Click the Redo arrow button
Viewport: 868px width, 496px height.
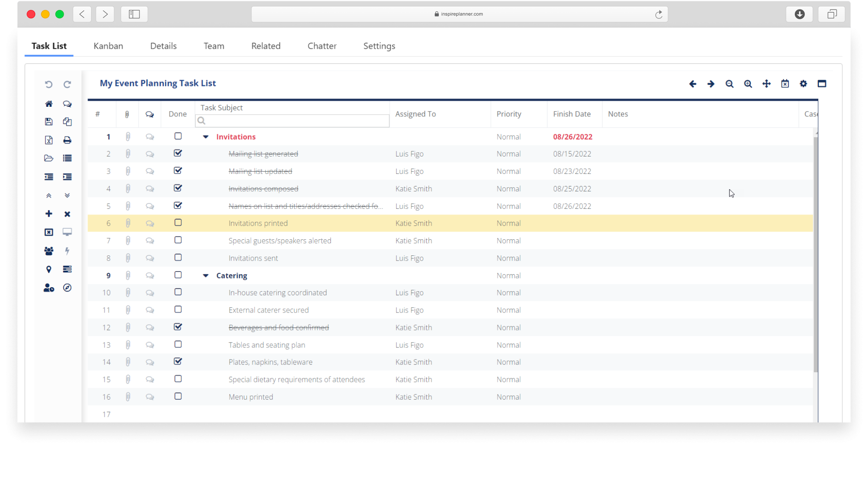[x=67, y=84]
